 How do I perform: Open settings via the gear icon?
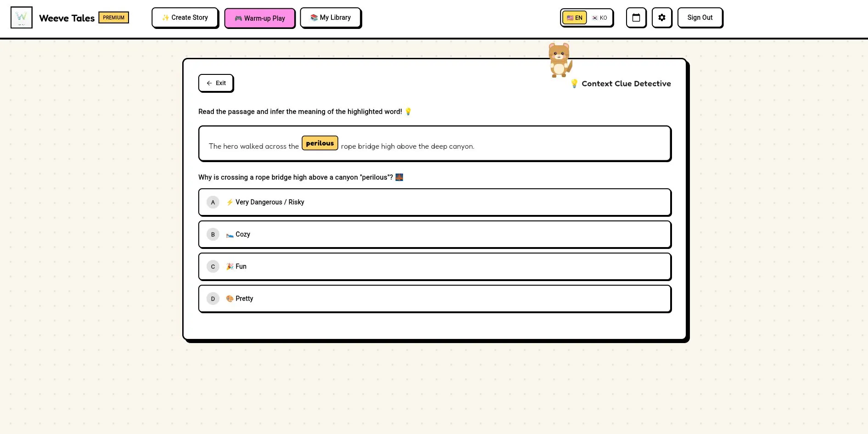point(662,17)
